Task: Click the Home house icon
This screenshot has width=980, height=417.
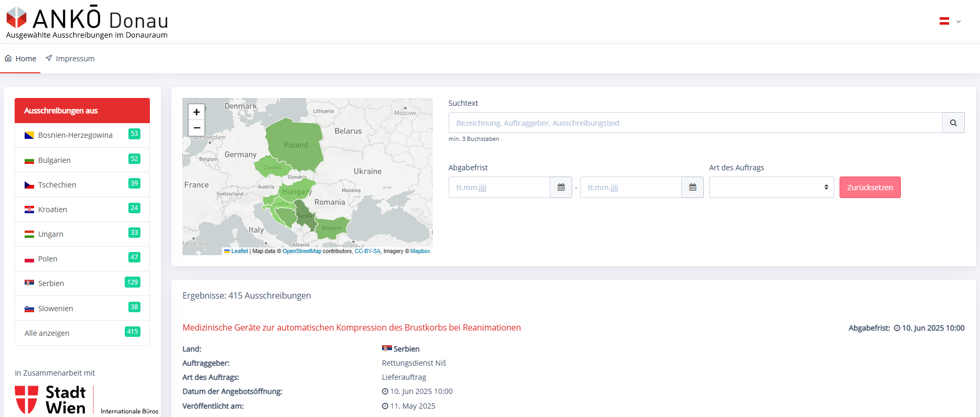Action: pos(8,58)
